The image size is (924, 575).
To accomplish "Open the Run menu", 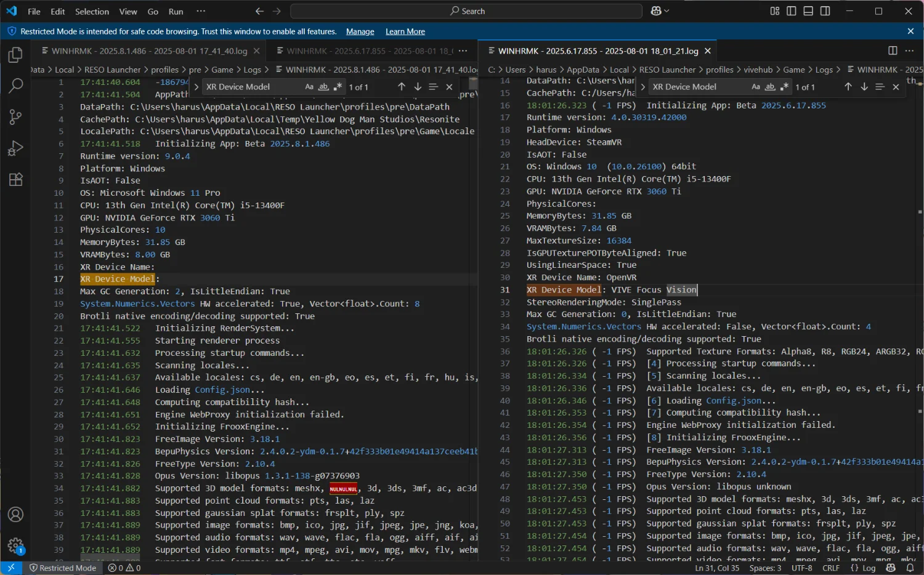I will (176, 11).
